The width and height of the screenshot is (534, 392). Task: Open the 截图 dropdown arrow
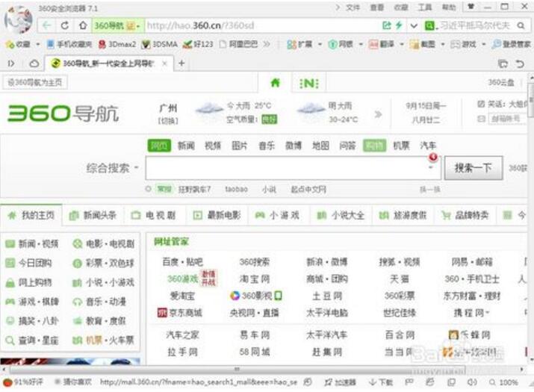point(443,44)
